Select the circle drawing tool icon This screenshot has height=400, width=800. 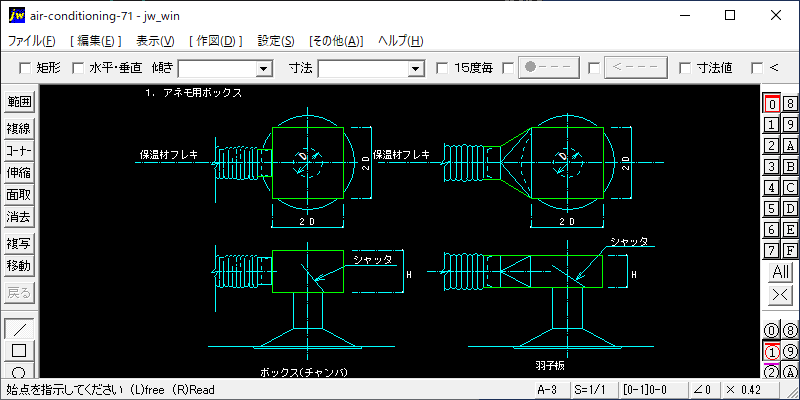coord(19,370)
